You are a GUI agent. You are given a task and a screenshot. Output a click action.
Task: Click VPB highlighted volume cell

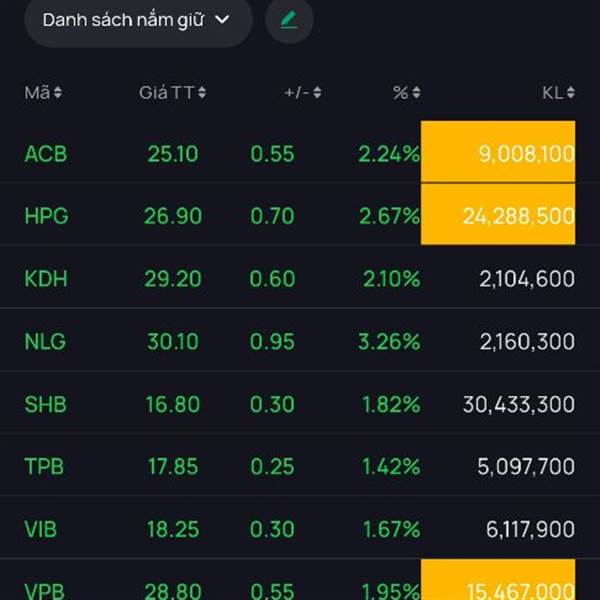[498, 582]
